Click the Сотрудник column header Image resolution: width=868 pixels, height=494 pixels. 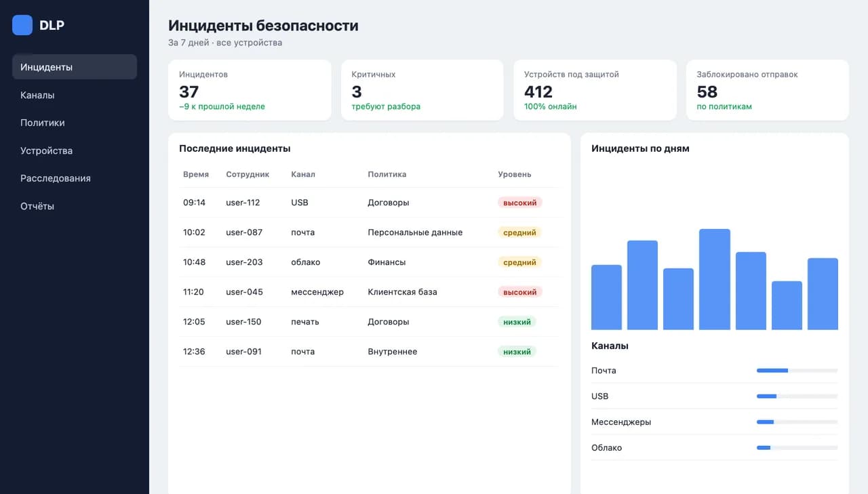click(248, 174)
